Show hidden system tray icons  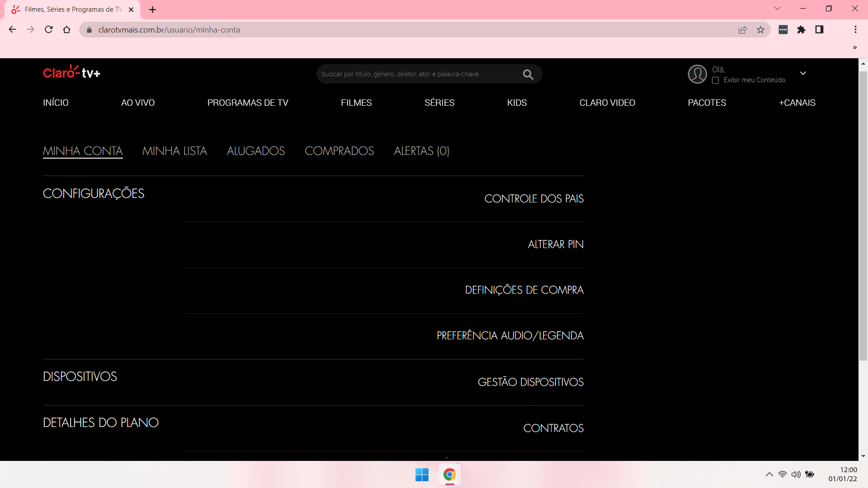(769, 474)
